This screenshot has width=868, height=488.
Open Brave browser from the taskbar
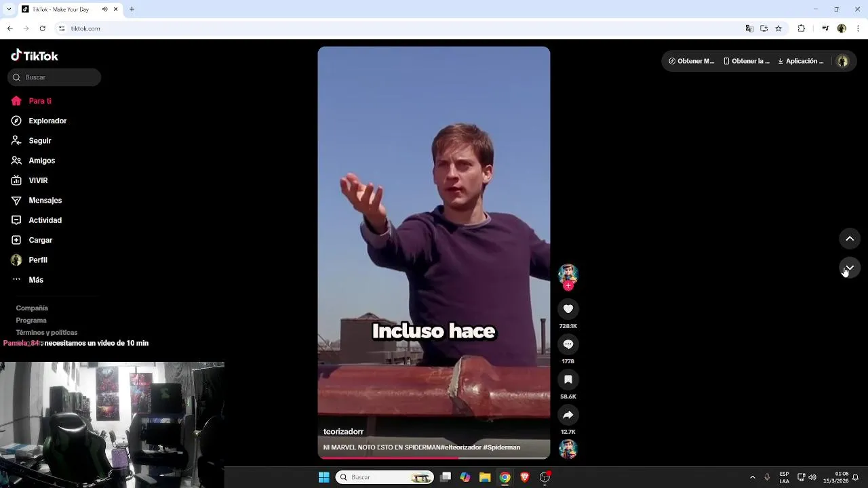525,477
